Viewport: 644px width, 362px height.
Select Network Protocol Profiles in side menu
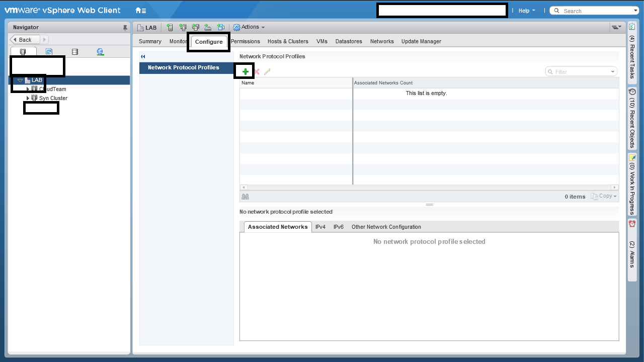click(x=183, y=67)
